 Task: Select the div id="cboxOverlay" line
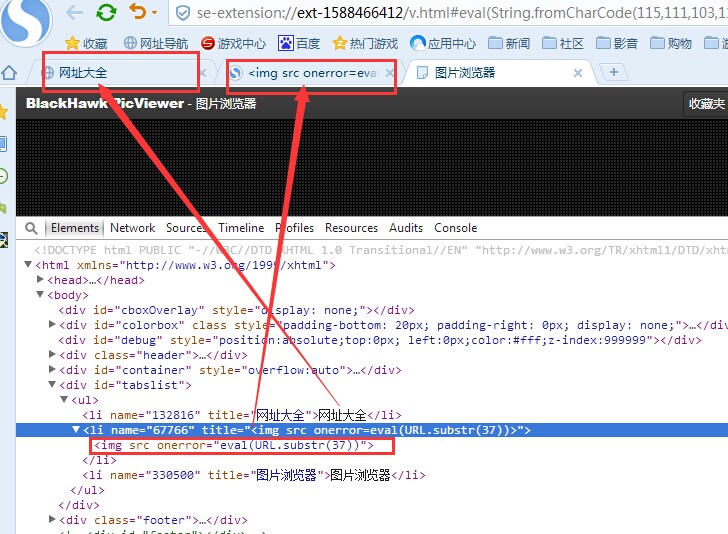coord(236,310)
